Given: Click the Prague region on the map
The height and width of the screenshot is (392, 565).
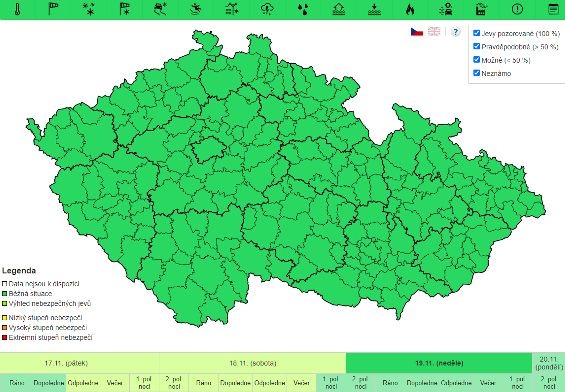Looking at the screenshot, I should 209,149.
